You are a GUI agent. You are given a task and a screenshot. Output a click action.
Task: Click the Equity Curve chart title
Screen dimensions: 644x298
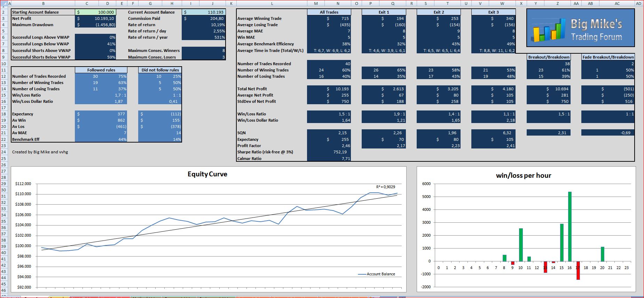pyautogui.click(x=207, y=174)
